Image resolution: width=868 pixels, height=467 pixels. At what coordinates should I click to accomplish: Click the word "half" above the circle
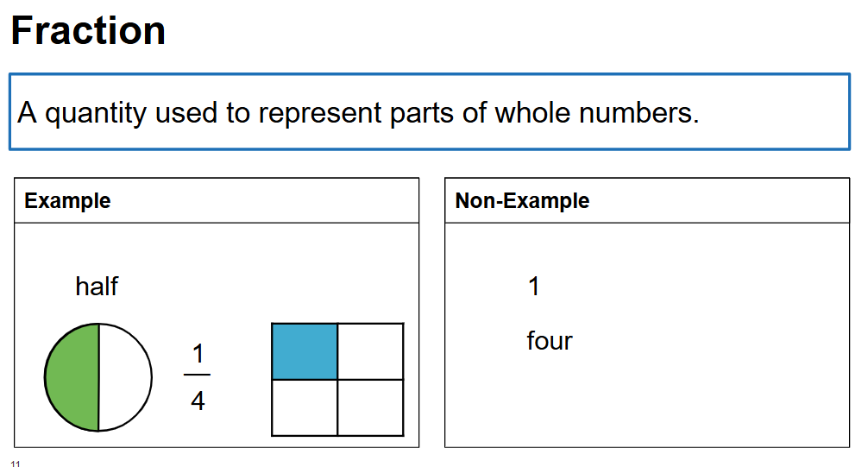97,286
